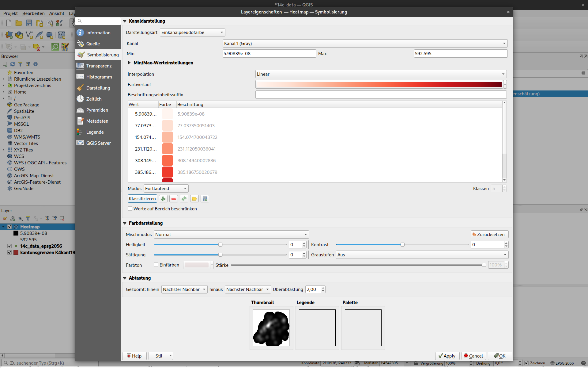Open the Histogramm panel in sidebar

tap(99, 77)
